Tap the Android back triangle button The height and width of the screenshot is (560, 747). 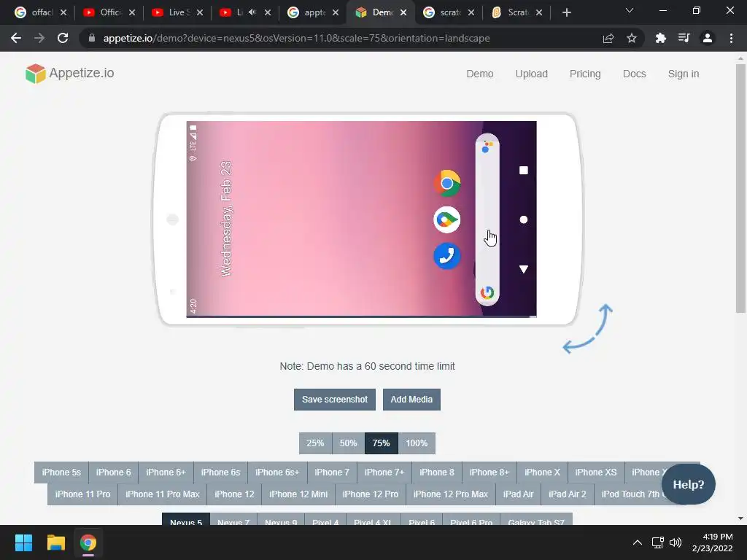click(x=524, y=269)
